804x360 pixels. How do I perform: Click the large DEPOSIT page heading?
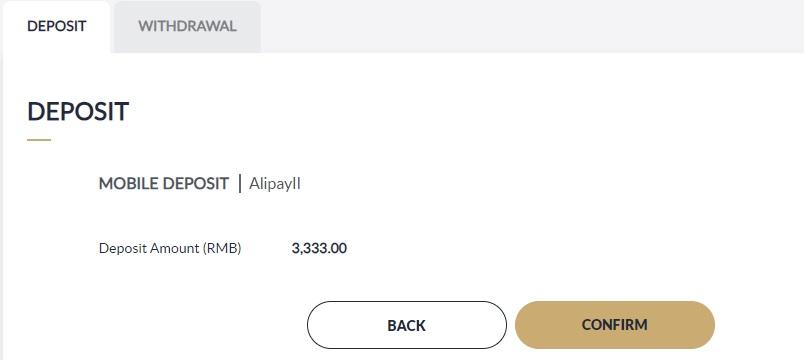(x=78, y=111)
